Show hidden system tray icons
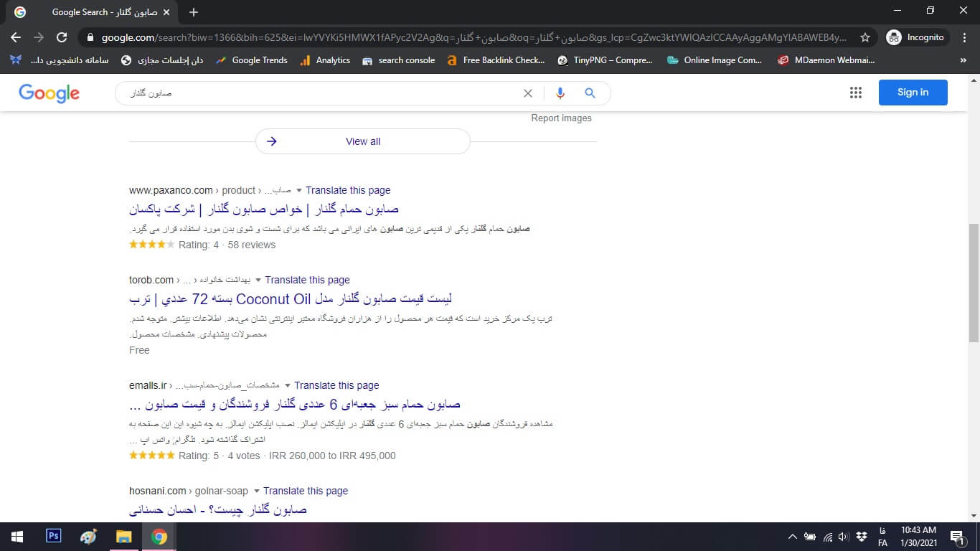The width and height of the screenshot is (980, 551). pos(792,537)
